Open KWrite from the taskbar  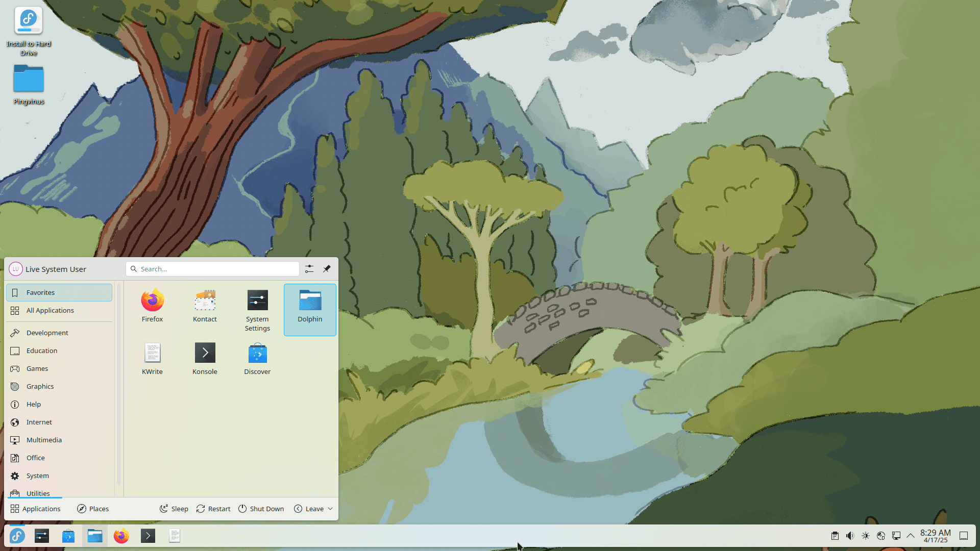pyautogui.click(x=175, y=536)
